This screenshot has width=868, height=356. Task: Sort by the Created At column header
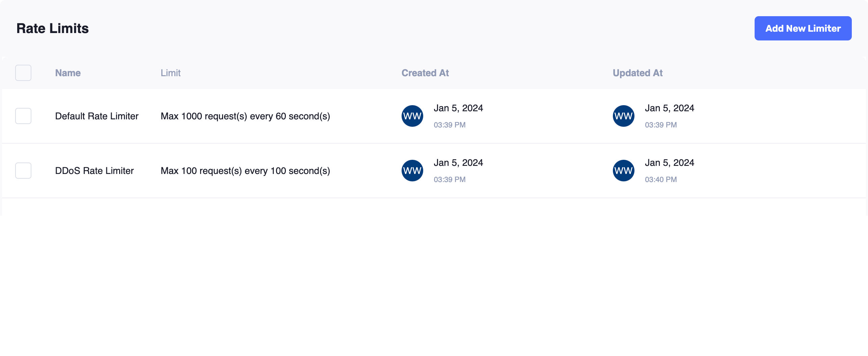click(x=425, y=73)
